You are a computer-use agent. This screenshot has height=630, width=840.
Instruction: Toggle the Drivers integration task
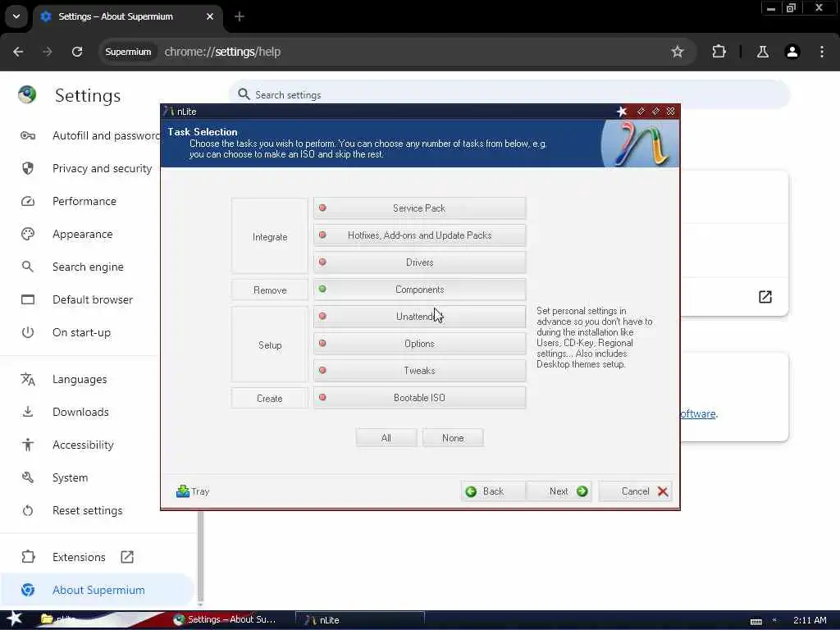tap(419, 262)
